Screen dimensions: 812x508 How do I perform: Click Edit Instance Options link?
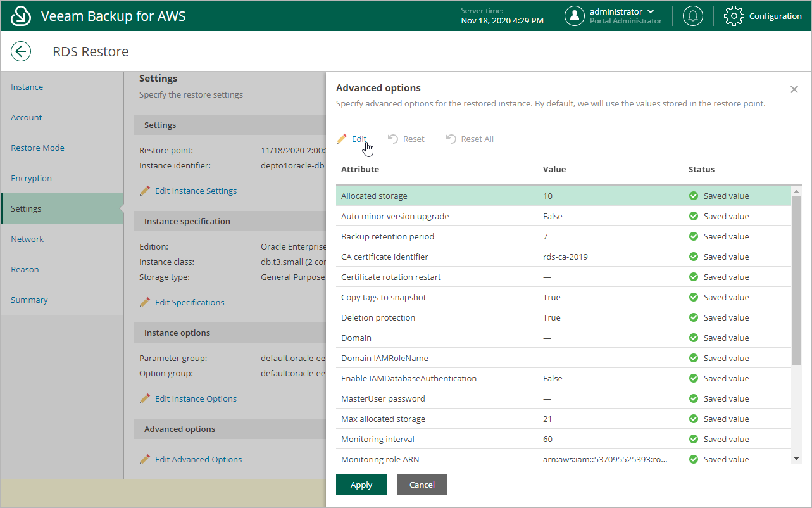click(x=196, y=398)
